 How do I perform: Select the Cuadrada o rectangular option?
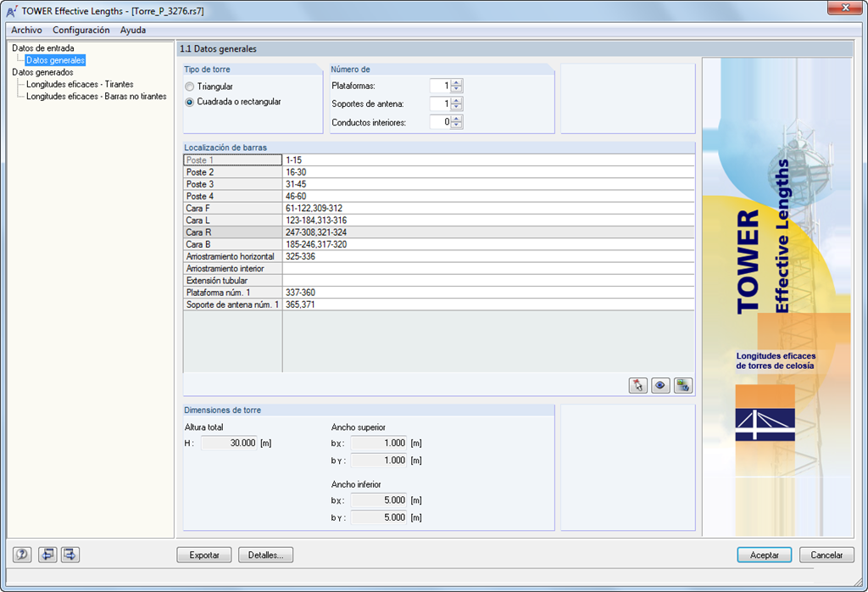pos(189,104)
